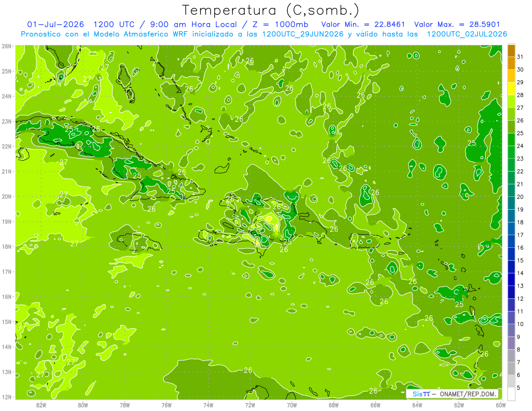Image resolution: width=532 pixels, height=411 pixels.
Task: Click the 24N latitude axis label
Action: point(6,96)
